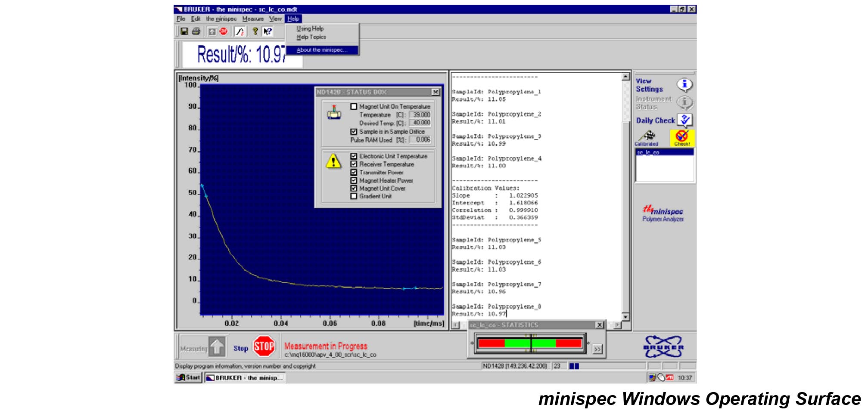Click the grayed-out Instrument Status info icon
The height and width of the screenshot is (417, 868).
pos(684,102)
